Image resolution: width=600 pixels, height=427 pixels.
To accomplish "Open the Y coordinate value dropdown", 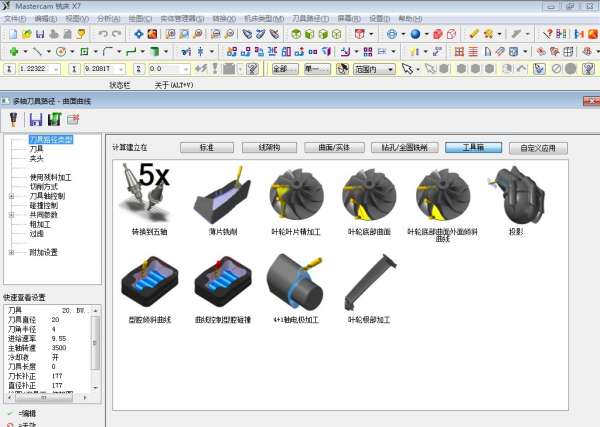I will point(121,69).
